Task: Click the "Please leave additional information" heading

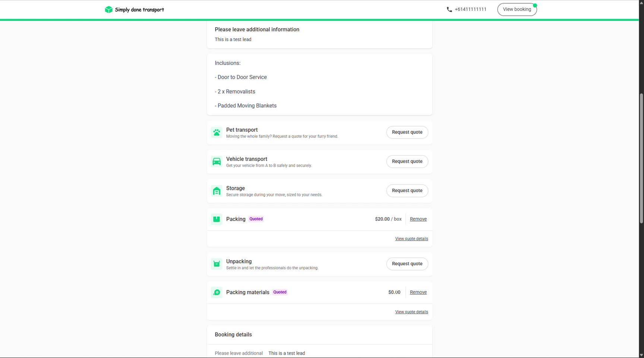Action: [257, 29]
